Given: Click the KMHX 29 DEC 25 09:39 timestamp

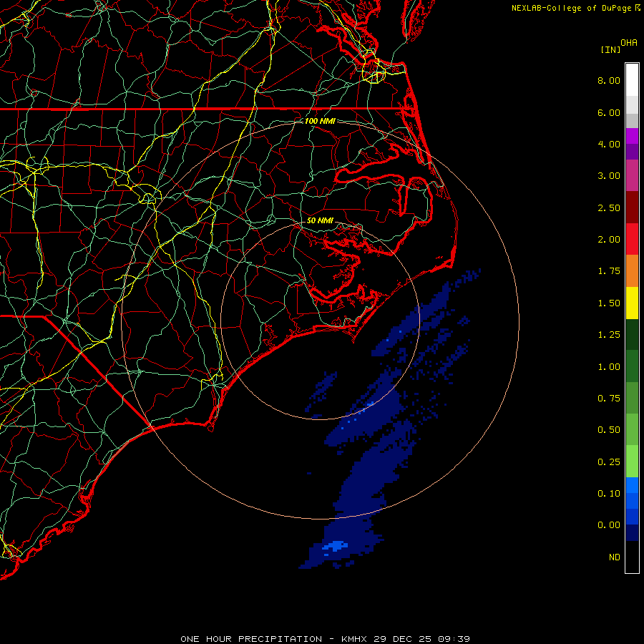Looking at the screenshot, I should pos(406,639).
